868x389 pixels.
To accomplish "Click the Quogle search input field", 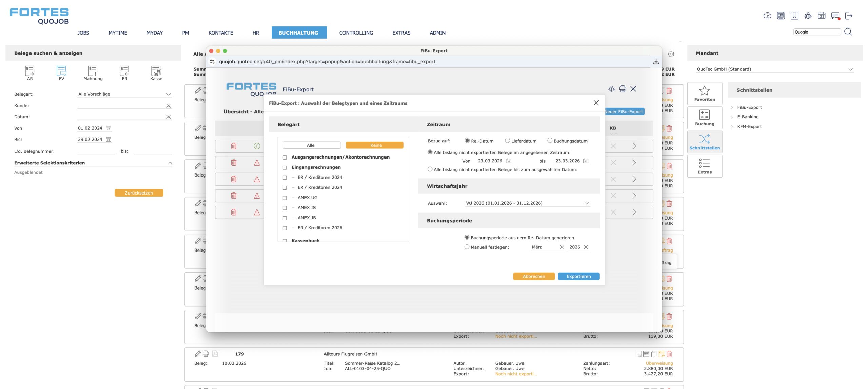I will (x=816, y=32).
